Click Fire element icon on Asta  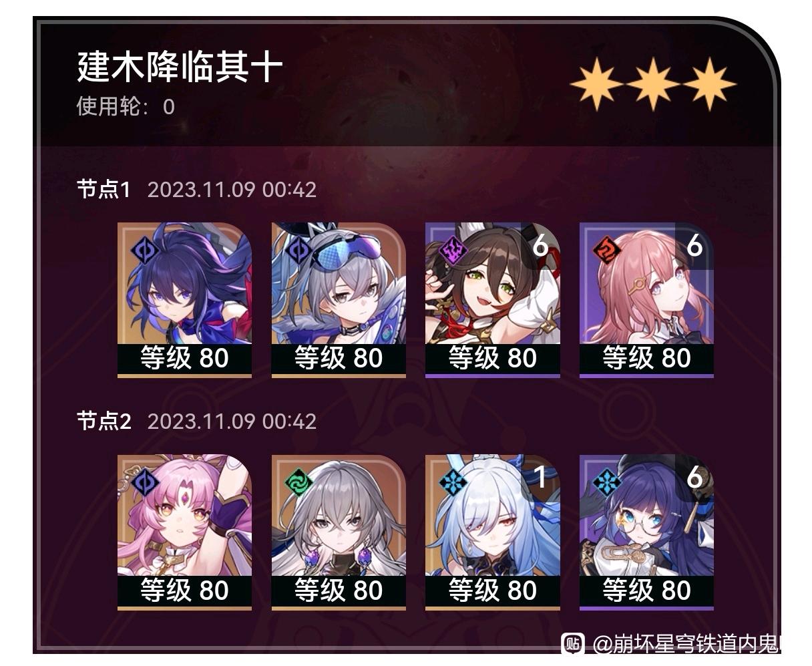607,251
